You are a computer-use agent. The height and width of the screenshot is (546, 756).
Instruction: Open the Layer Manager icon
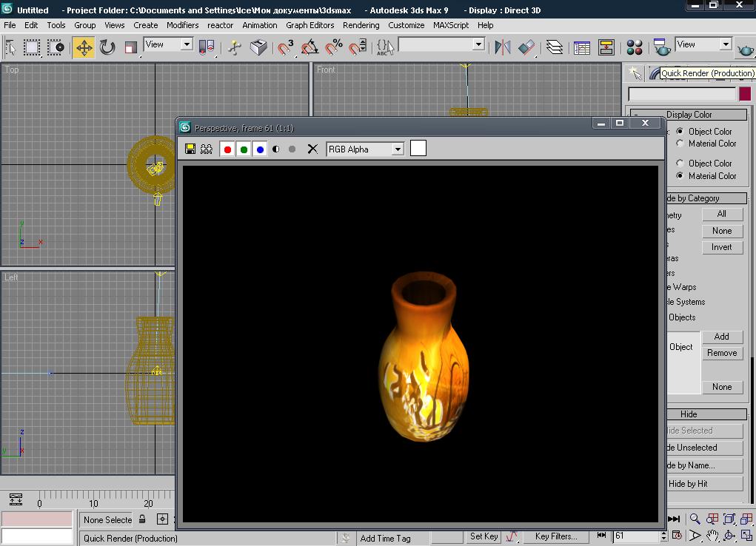point(555,48)
